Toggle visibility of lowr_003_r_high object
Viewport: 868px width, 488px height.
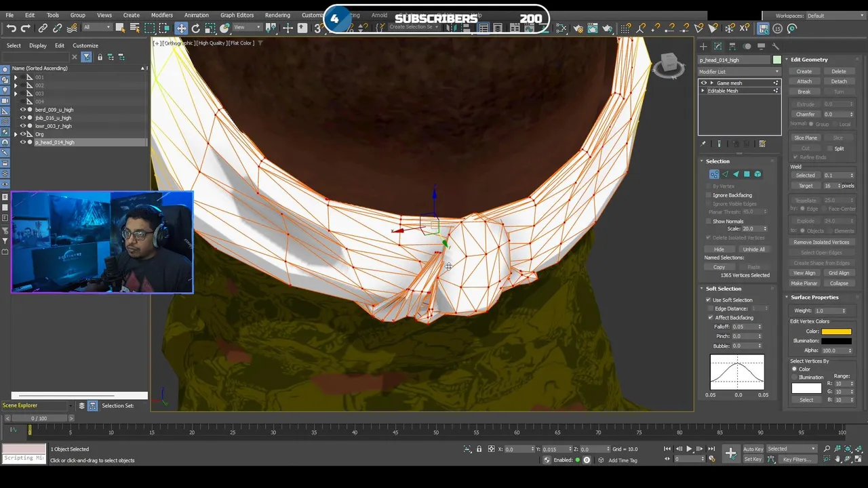22,126
